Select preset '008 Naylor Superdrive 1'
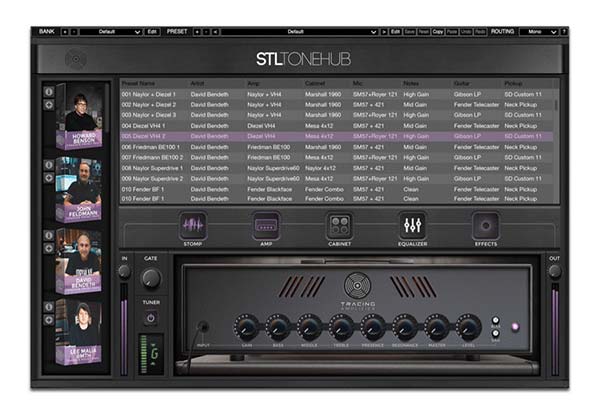This screenshot has width=600, height=420. (337, 168)
